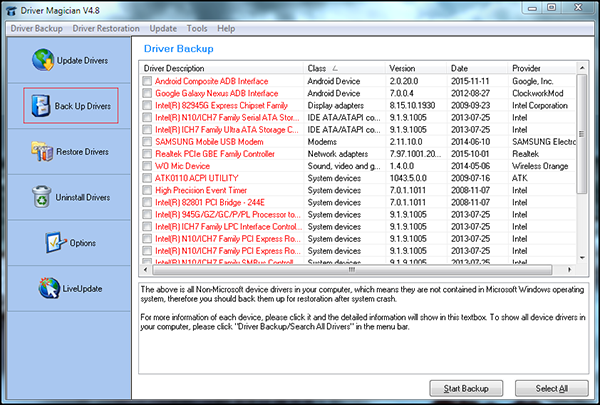Open the Driver Backup menu
The image size is (600, 405).
[36, 28]
